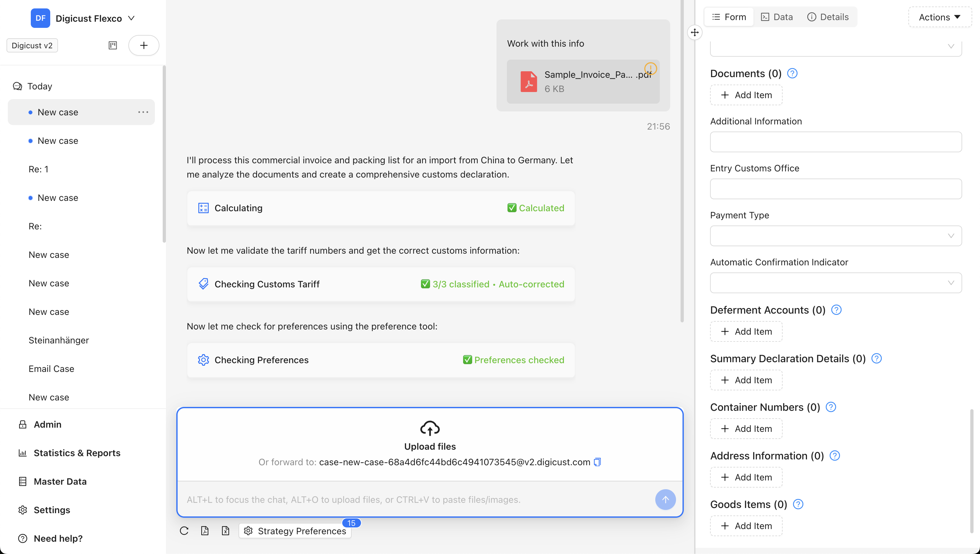Click the warning icon on the PDF attachment
This screenshot has width=980, height=554.
click(x=650, y=69)
